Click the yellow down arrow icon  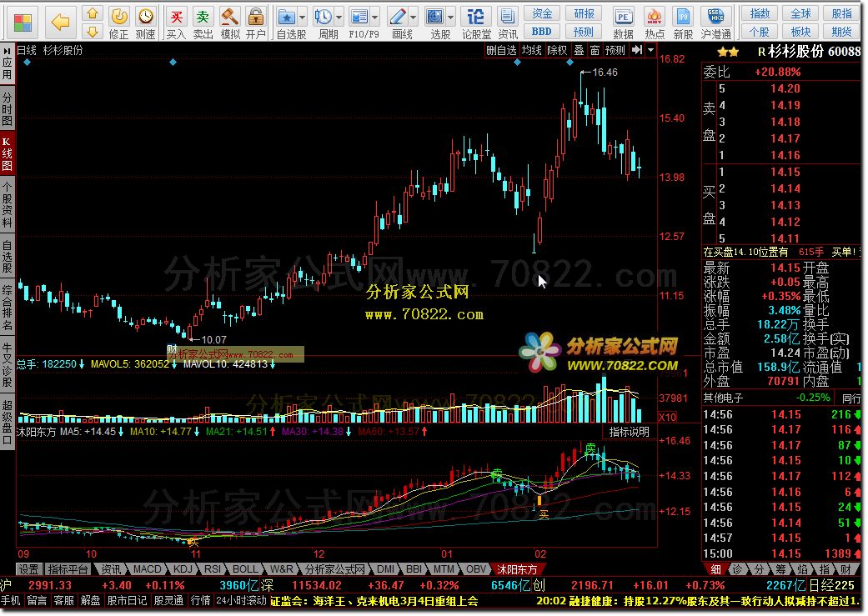93,32
